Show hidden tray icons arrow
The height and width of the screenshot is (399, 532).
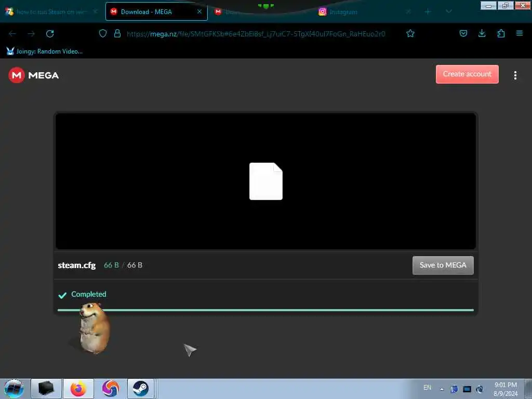[442, 389]
